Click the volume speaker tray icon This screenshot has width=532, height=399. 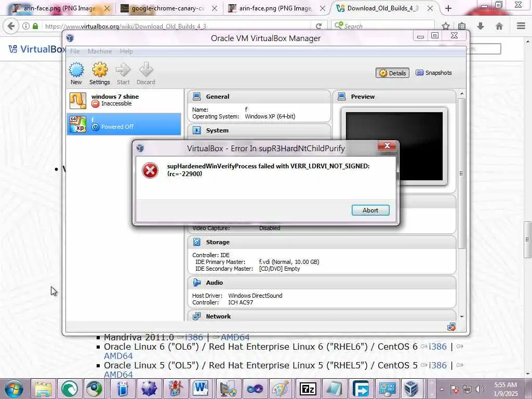pos(480,390)
